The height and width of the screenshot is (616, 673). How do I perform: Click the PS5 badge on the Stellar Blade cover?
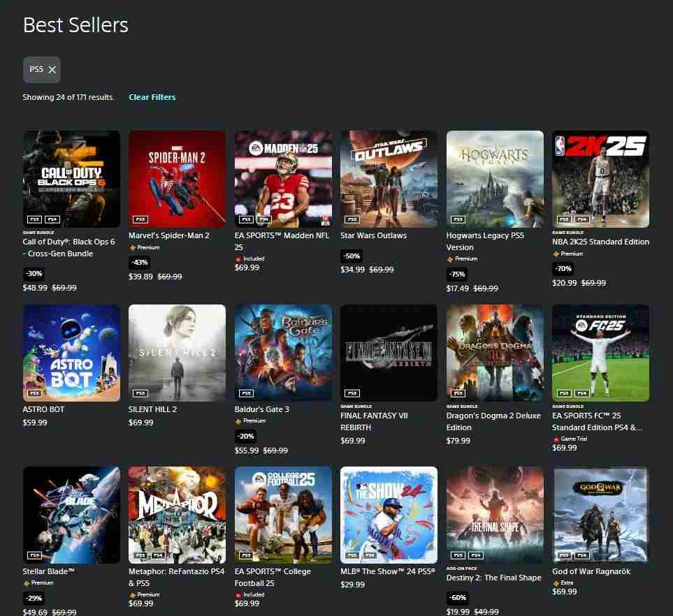pyautogui.click(x=34, y=555)
